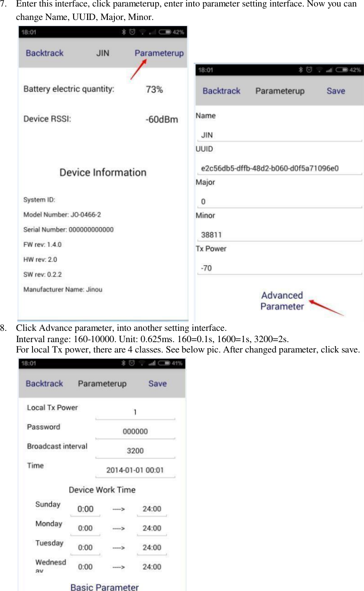Image resolution: width=364 pixels, height=591 pixels.
Task: Select the Major field showing 0
Action: (279, 202)
